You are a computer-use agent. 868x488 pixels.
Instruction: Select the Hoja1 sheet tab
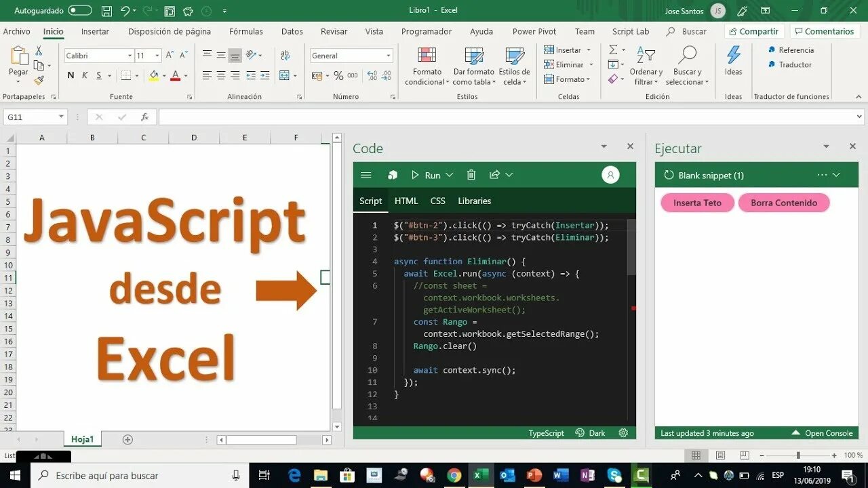[x=83, y=439]
